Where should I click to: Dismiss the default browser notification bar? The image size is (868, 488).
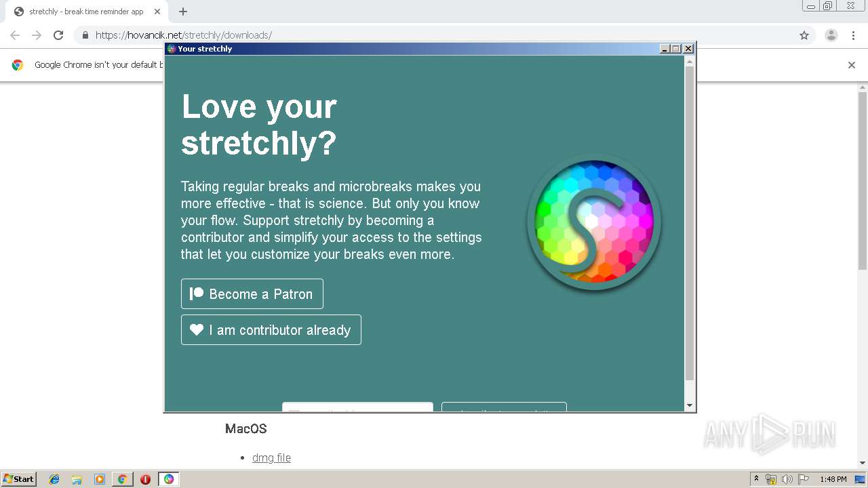coord(852,65)
